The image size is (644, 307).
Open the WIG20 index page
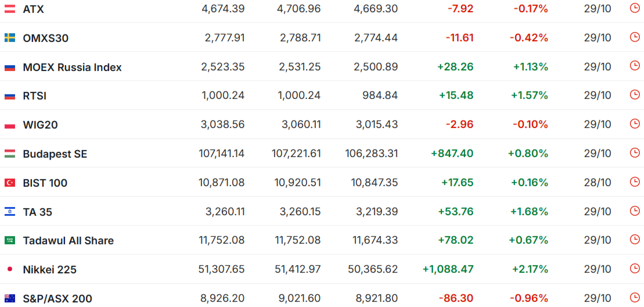pyautogui.click(x=40, y=125)
